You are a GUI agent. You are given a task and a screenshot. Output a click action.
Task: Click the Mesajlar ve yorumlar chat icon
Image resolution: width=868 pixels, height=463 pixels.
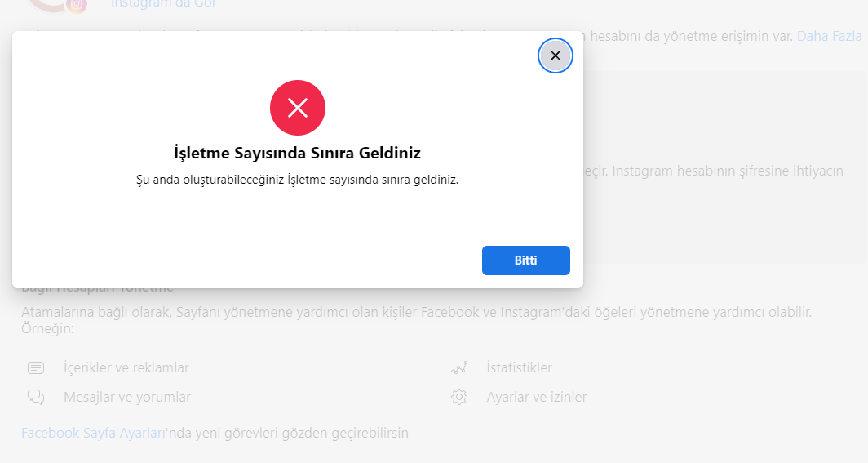36,397
